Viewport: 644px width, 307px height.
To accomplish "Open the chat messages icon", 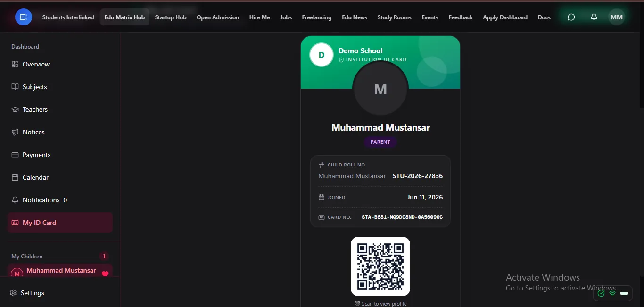I will [571, 17].
